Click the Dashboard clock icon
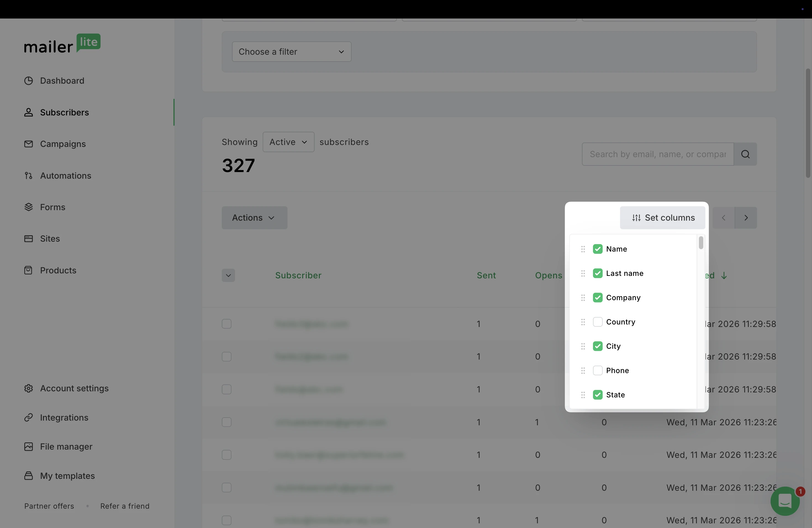The height and width of the screenshot is (528, 812). pos(29,81)
